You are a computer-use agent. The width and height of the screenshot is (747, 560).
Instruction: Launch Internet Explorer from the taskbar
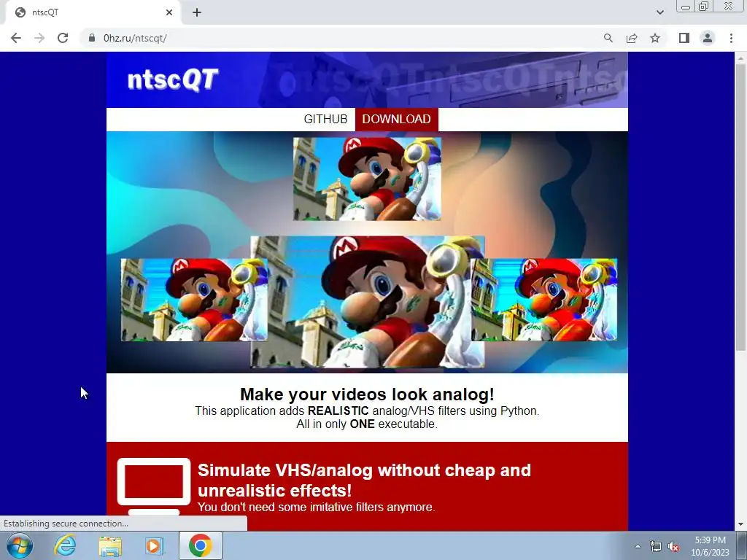pyautogui.click(x=65, y=545)
